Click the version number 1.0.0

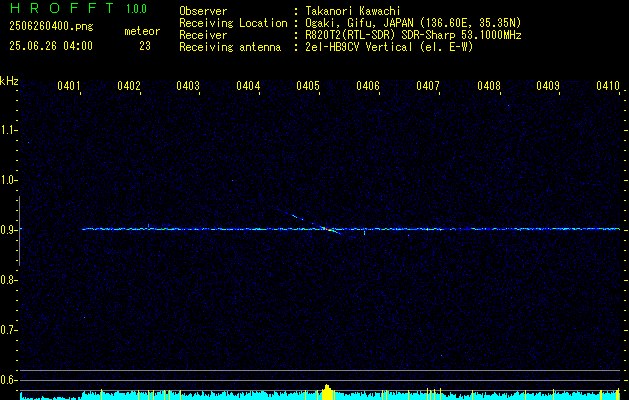[x=136, y=9]
